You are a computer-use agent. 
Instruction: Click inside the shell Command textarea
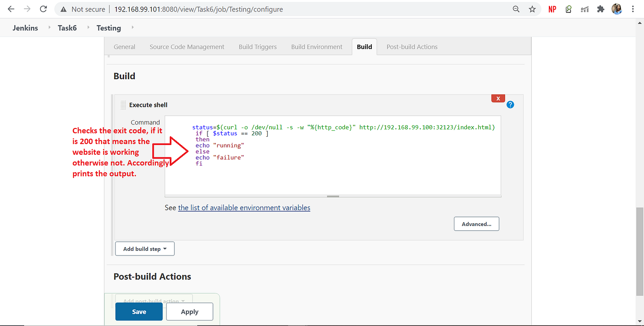point(333,156)
